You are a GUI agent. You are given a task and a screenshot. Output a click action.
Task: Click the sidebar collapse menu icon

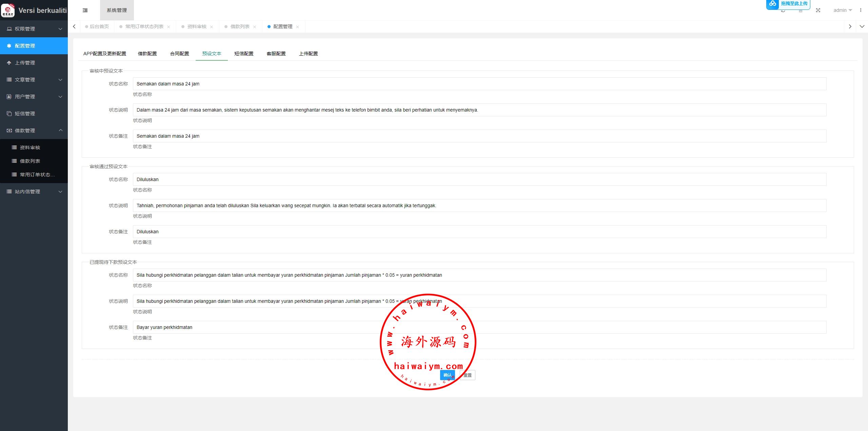(85, 10)
